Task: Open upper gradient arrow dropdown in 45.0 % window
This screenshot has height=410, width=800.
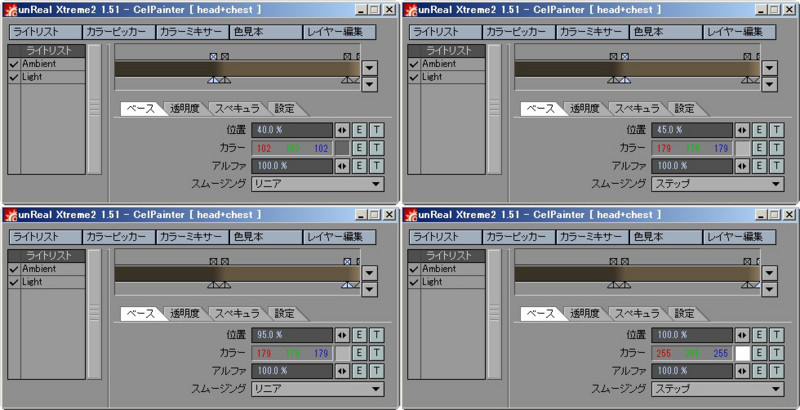Action: (x=770, y=68)
